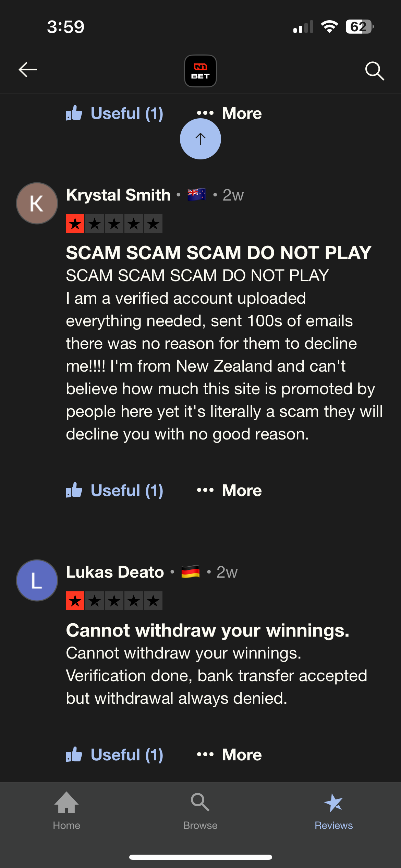Open Lukas Deato's profile avatar
The height and width of the screenshot is (868, 401).
coord(37,580)
